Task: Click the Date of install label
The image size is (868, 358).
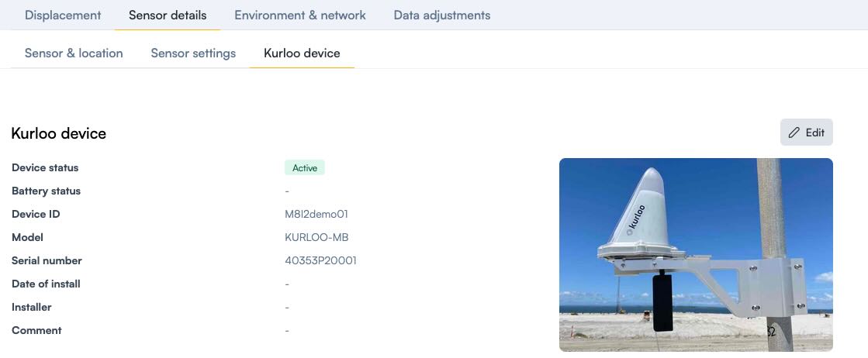Action: point(46,284)
